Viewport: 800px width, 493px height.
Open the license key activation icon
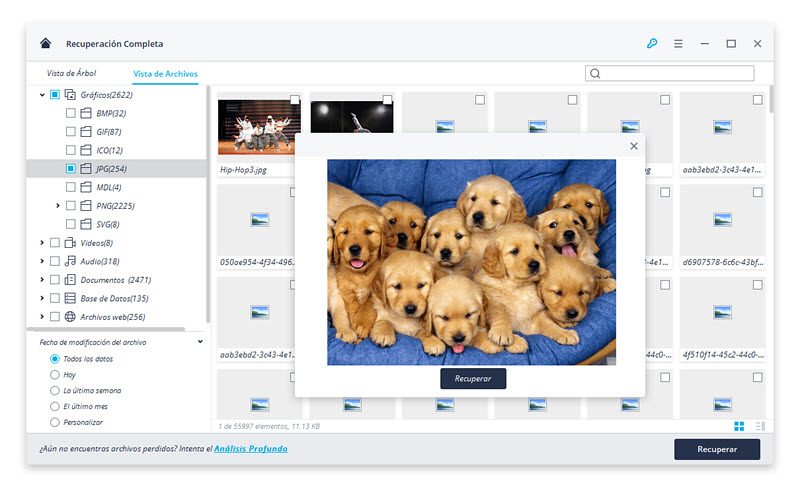[652, 43]
